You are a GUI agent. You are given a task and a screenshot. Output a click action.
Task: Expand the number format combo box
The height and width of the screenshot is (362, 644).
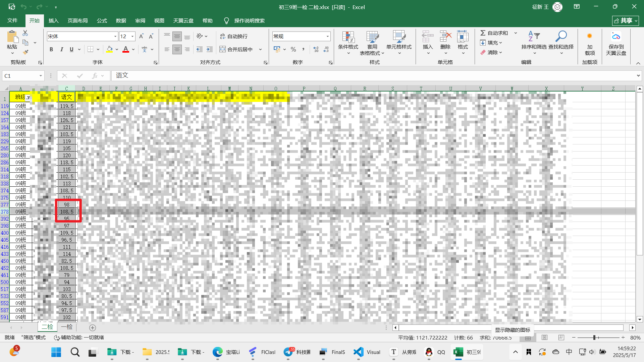[x=327, y=36]
